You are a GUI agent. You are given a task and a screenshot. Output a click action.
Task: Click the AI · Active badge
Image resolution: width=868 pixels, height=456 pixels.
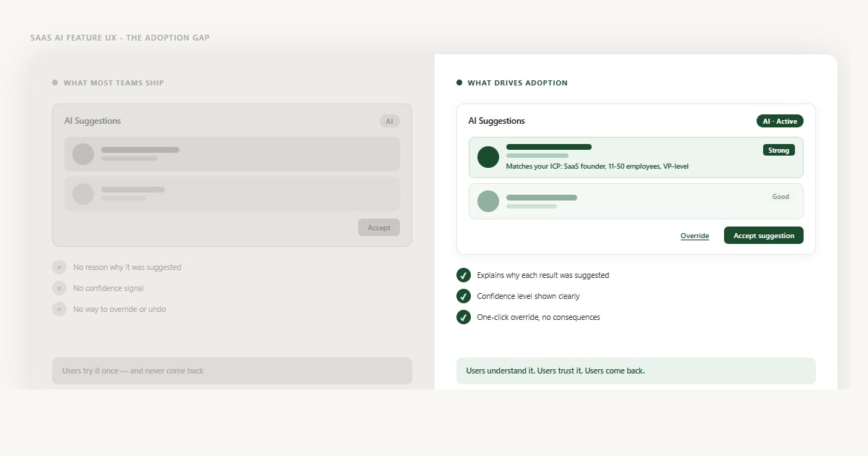point(780,121)
